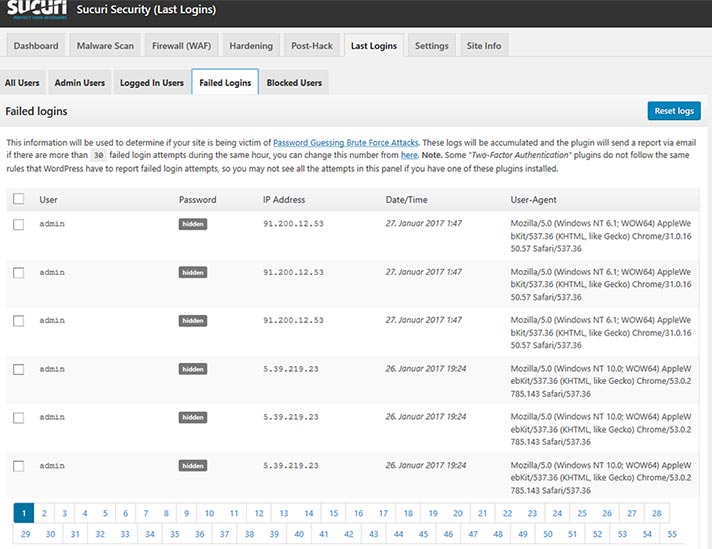This screenshot has width=712, height=549.
Task: Select the Failed Logins sub-tab
Action: [x=225, y=83]
